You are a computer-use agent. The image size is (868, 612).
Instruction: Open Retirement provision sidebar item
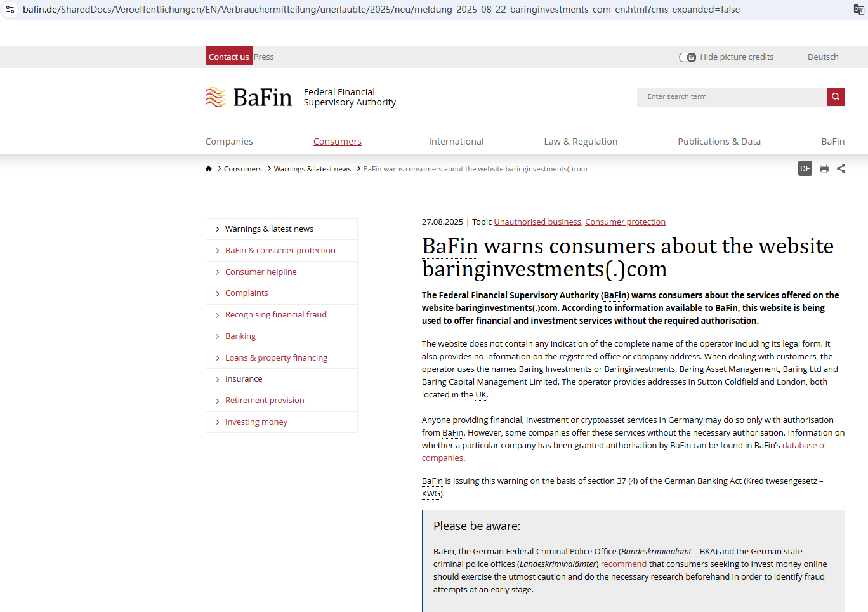282,401
